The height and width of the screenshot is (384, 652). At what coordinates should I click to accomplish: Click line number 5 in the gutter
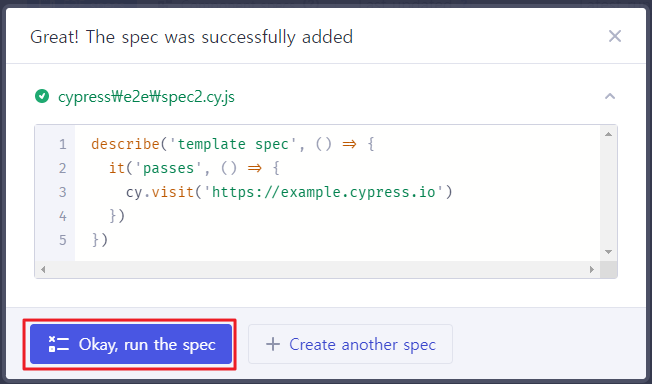[62, 240]
